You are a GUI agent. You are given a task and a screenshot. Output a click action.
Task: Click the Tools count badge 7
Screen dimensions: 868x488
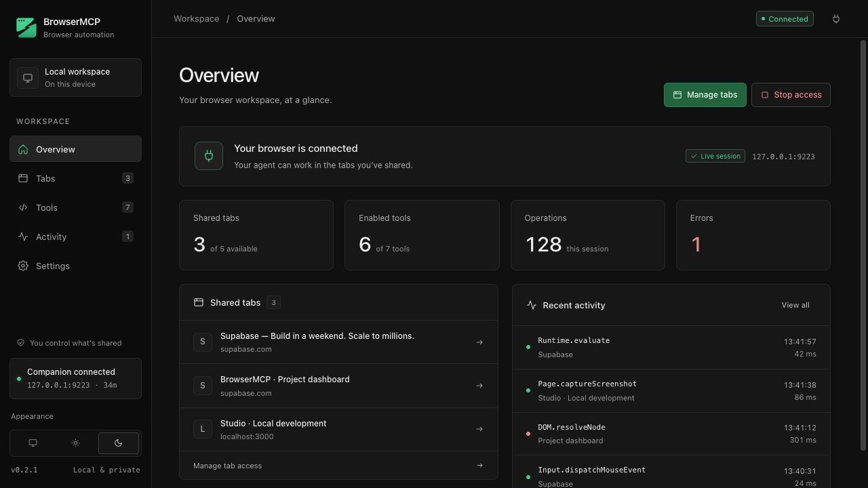click(x=127, y=207)
